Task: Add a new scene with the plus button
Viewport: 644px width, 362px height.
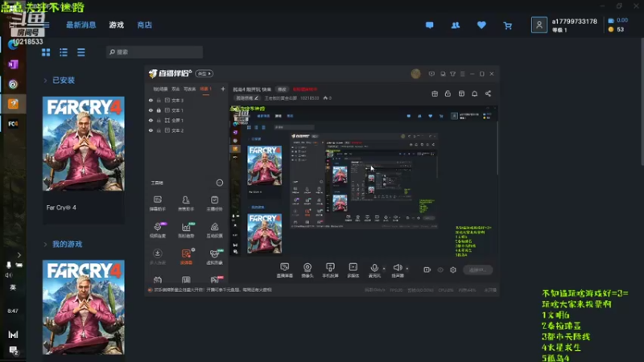Action: point(223,88)
